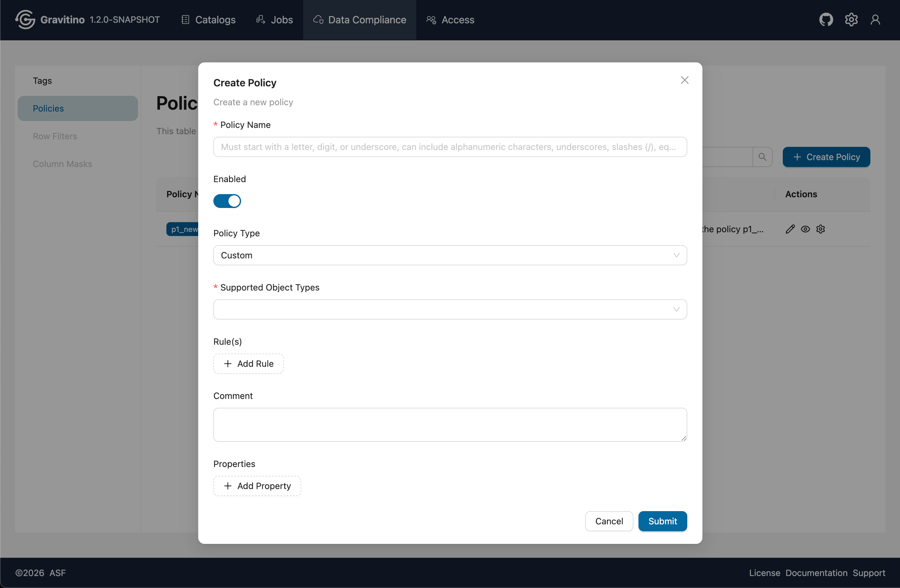This screenshot has width=900, height=588.
Task: Open the Supported Object Types dropdown
Action: pyautogui.click(x=450, y=309)
